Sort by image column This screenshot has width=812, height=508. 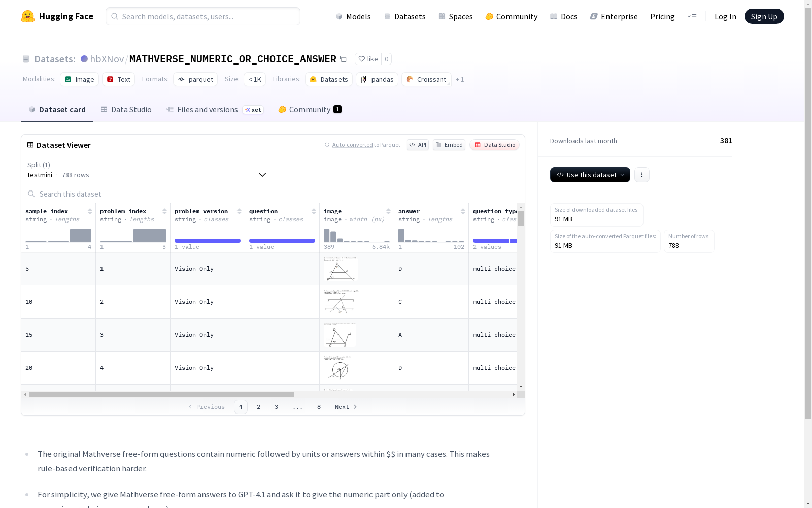click(x=388, y=211)
